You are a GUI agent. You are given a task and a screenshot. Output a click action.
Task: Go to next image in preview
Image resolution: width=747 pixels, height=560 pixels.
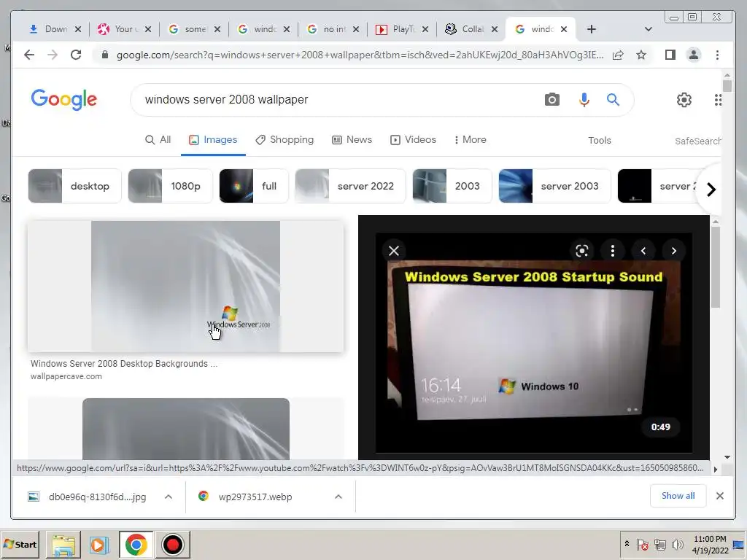pyautogui.click(x=673, y=251)
